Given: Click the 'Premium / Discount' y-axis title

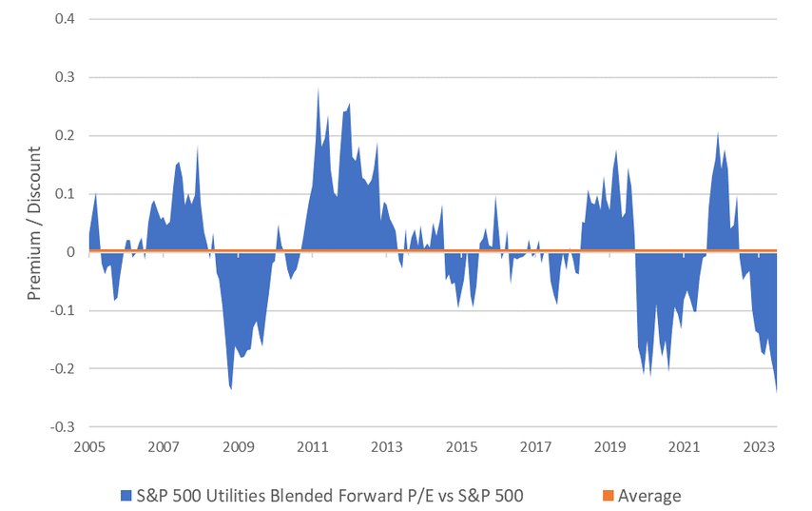Looking at the screenshot, I should pyautogui.click(x=34, y=224).
